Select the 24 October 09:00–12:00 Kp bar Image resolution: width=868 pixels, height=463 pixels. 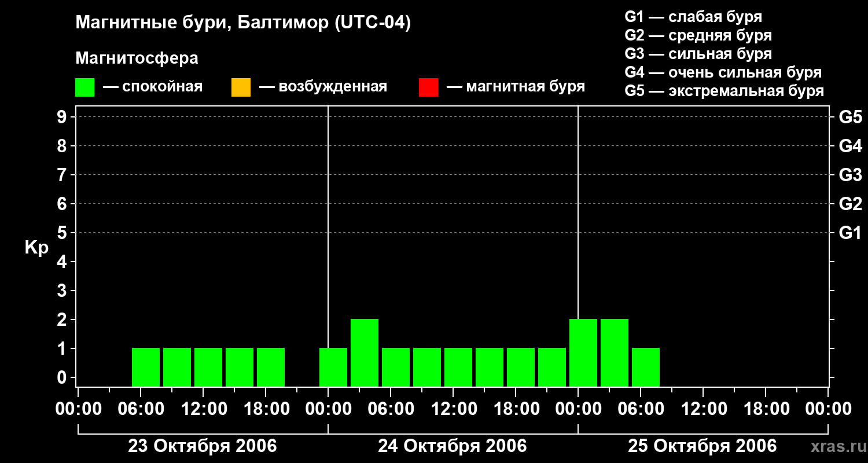pyautogui.click(x=427, y=367)
